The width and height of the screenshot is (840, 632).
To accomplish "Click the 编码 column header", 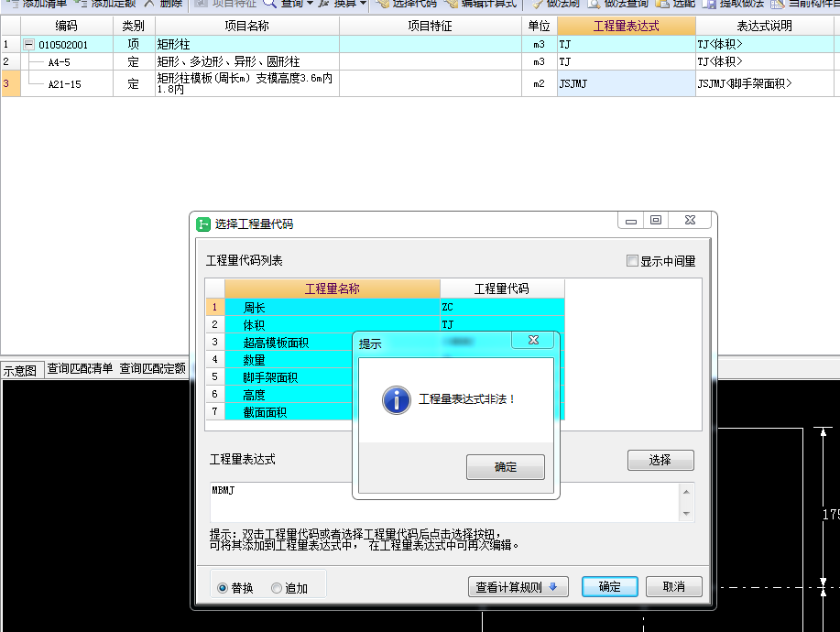I will point(67,26).
